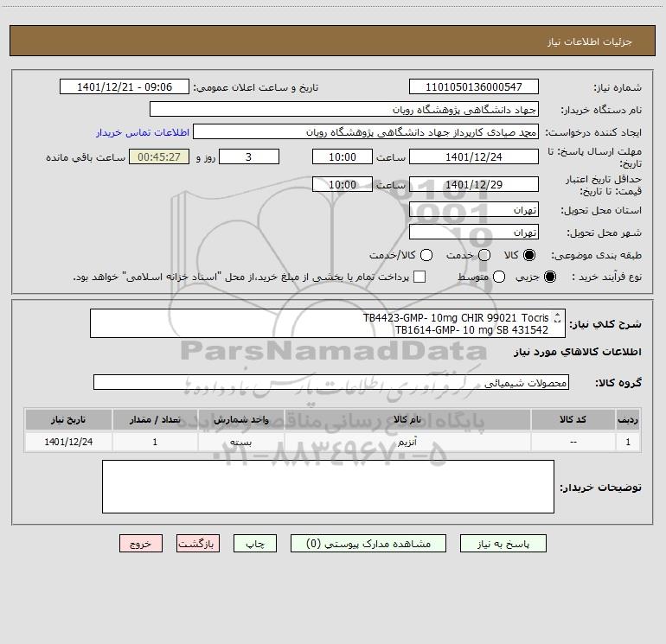Click the بسته unit cell

[x=240, y=442]
